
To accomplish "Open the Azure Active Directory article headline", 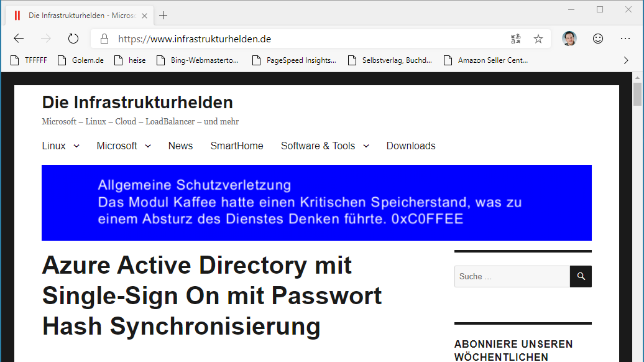I will coord(212,296).
